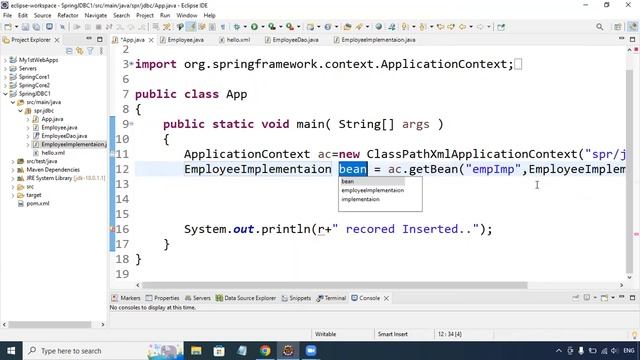
Task: Click the Open Console icon
Action: 604,298
